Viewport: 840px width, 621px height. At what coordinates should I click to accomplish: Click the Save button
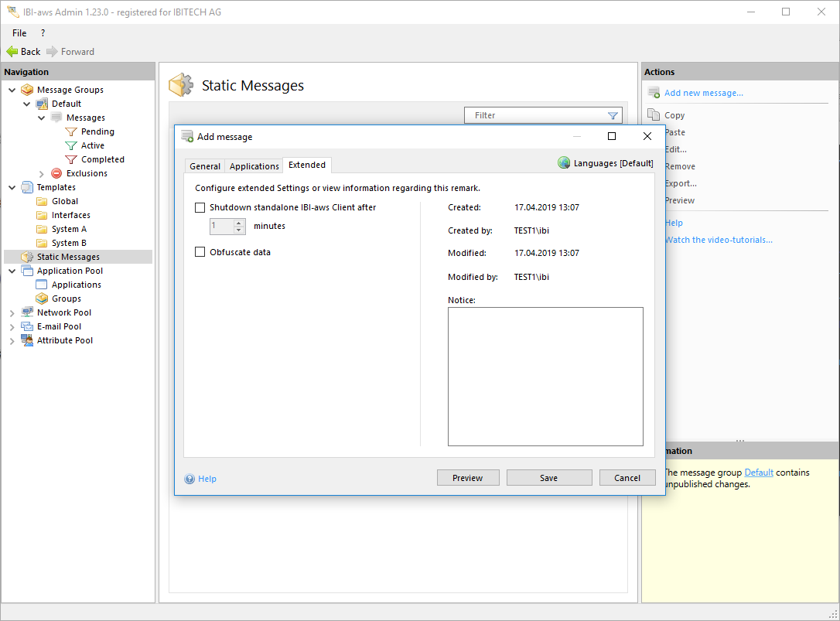click(x=548, y=478)
